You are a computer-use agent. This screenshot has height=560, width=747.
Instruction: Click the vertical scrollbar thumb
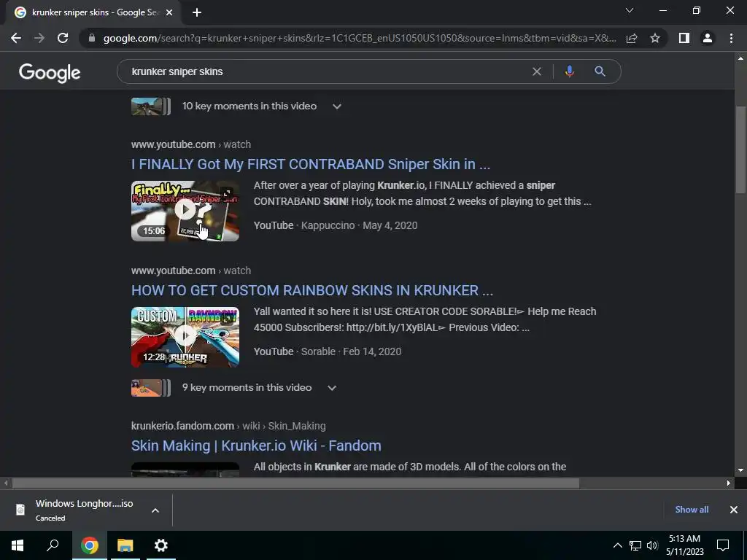point(740,149)
